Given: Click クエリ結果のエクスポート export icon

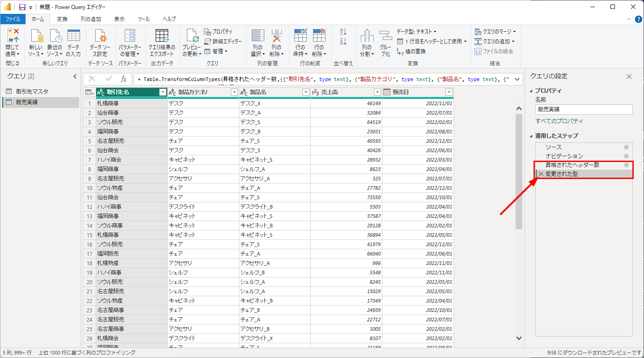Looking at the screenshot, I should tap(161, 35).
